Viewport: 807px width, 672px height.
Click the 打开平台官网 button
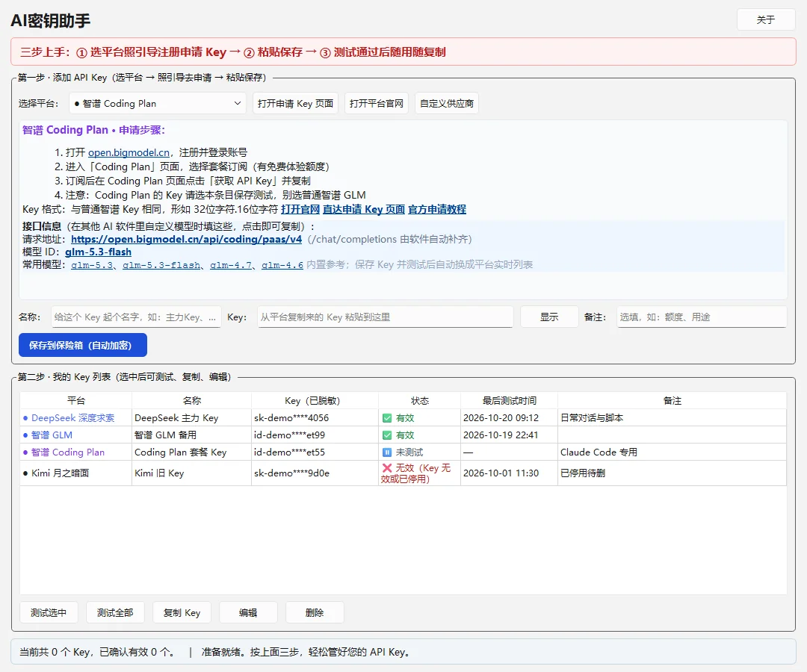376,103
